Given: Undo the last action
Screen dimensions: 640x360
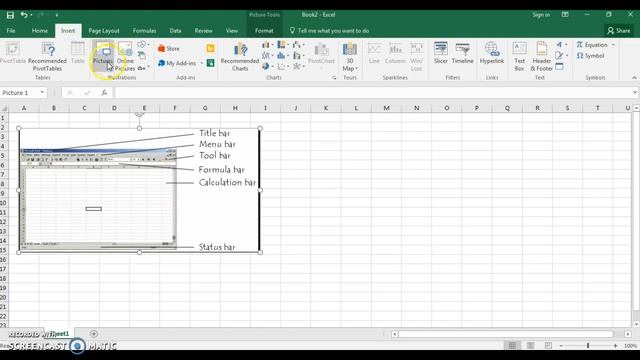Looking at the screenshot, I should [x=24, y=15].
